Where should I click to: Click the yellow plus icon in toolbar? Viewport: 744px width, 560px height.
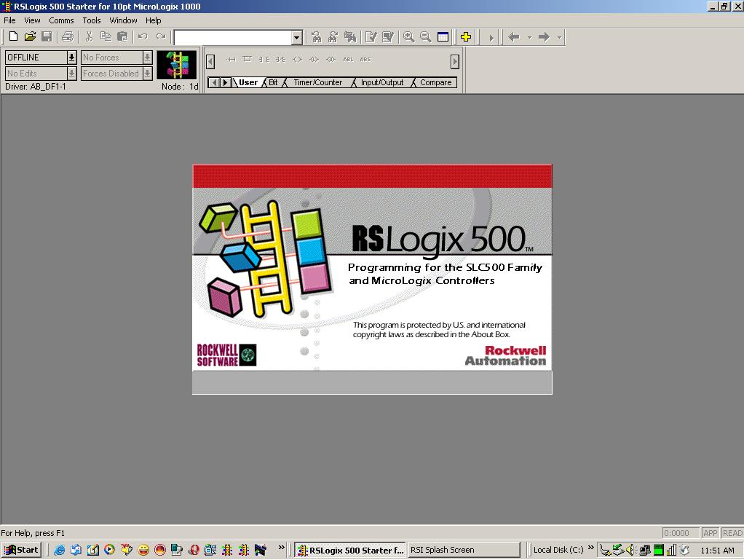pos(465,37)
